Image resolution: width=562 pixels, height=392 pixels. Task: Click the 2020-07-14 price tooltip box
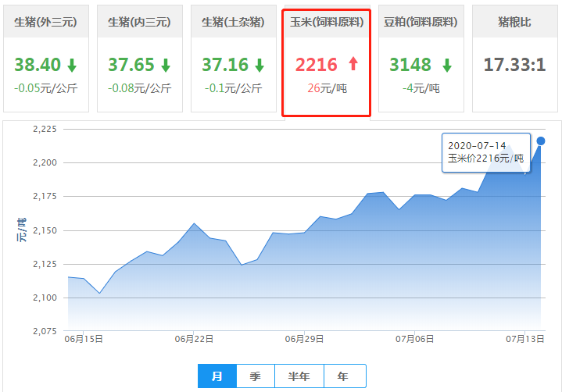(x=485, y=152)
